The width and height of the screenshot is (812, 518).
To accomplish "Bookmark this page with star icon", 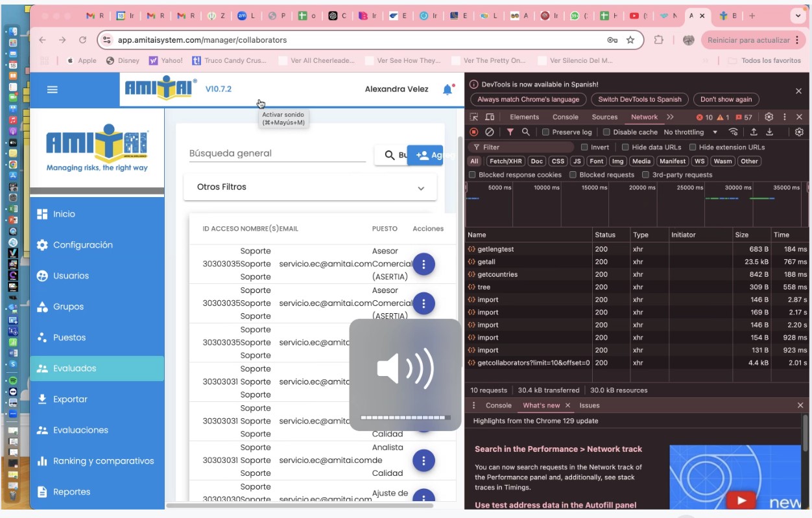I will click(x=630, y=40).
